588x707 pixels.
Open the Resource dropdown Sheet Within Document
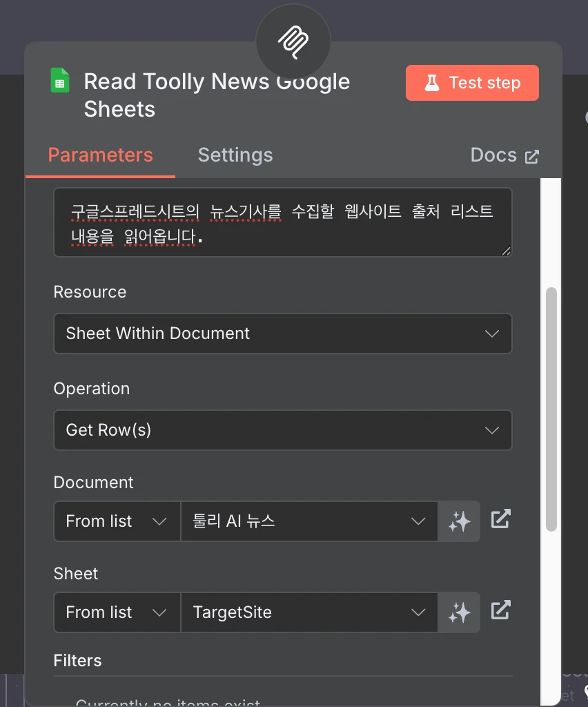(x=282, y=333)
